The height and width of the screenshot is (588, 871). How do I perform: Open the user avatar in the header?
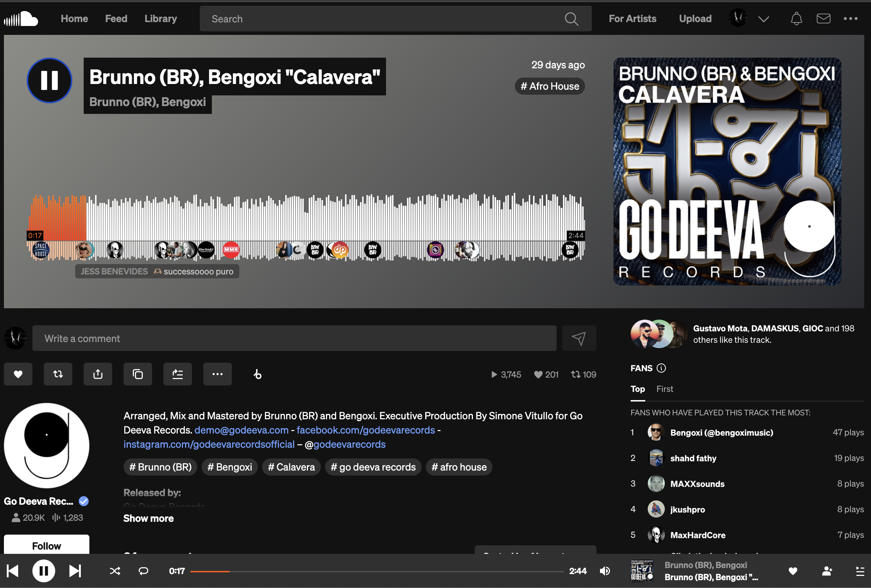click(738, 18)
